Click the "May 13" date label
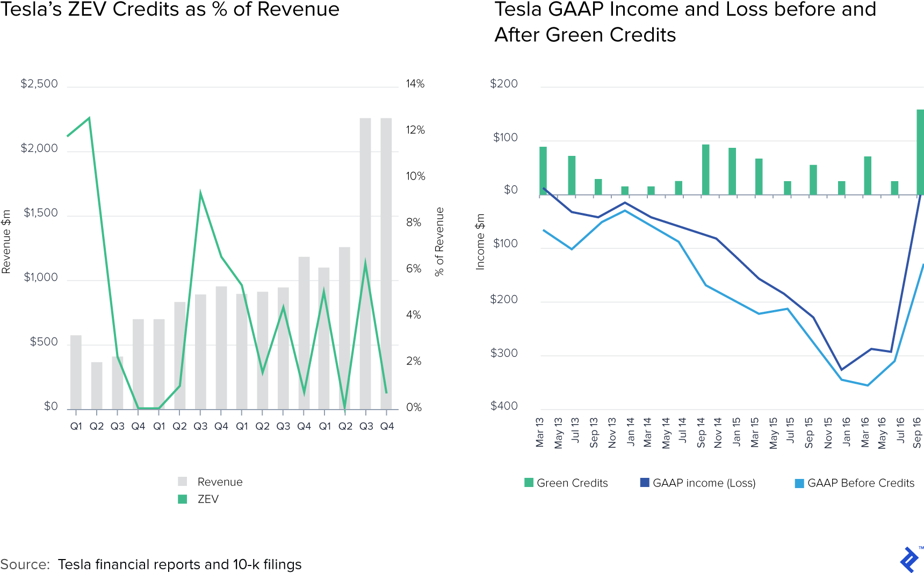 point(558,433)
